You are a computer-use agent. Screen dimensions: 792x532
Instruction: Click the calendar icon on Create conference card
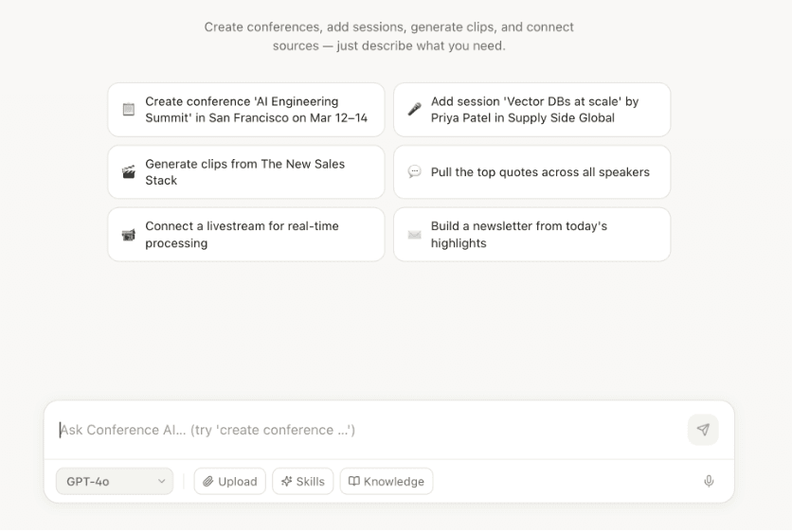coord(129,110)
